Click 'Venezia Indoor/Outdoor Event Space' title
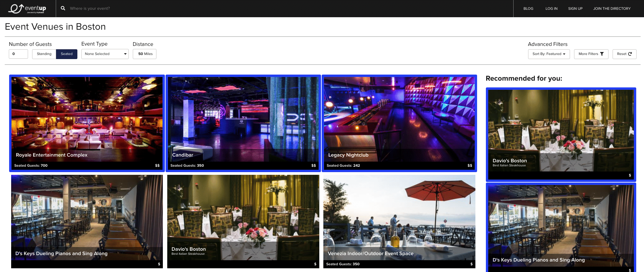This screenshot has height=272, width=644. [x=370, y=253]
